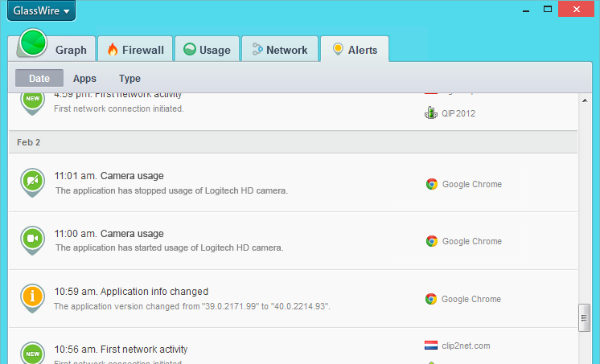Image resolution: width=600 pixels, height=364 pixels.
Task: Click the Firewall flame icon
Action: (113, 49)
